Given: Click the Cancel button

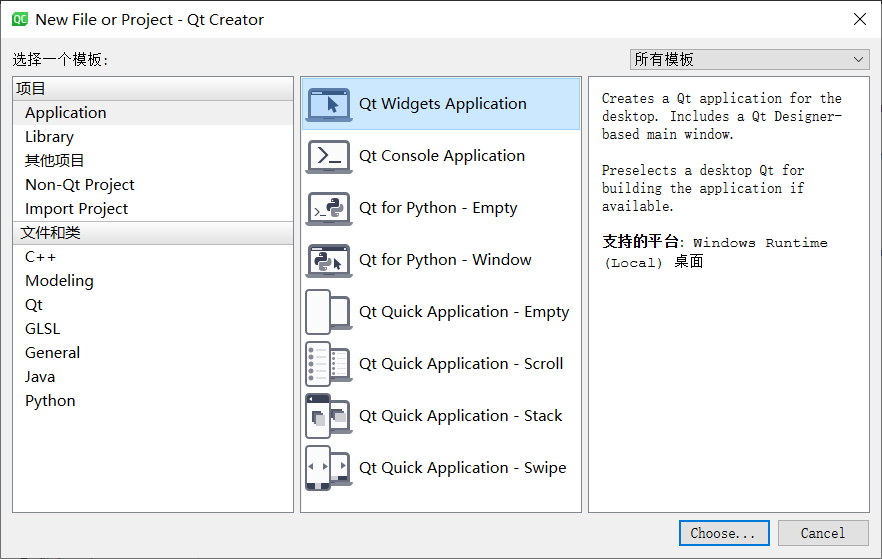Looking at the screenshot, I should point(823,533).
